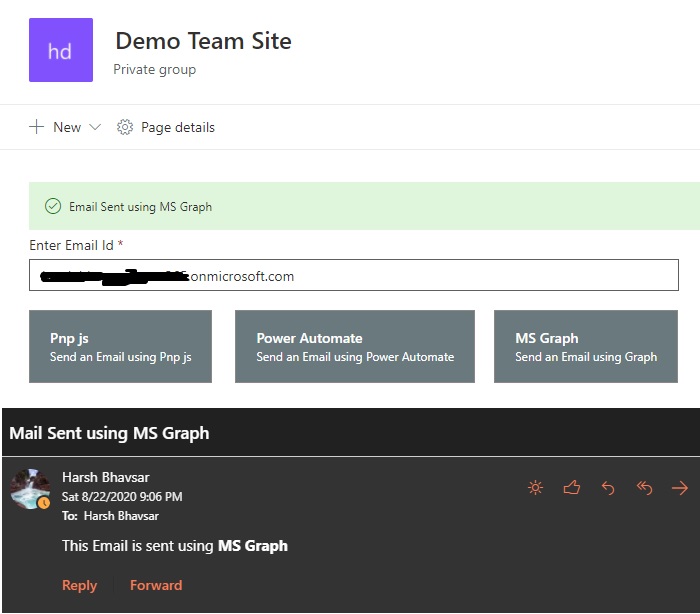Click the Power Automate send email tile
Viewport: 700px width, 614px height.
coord(354,347)
